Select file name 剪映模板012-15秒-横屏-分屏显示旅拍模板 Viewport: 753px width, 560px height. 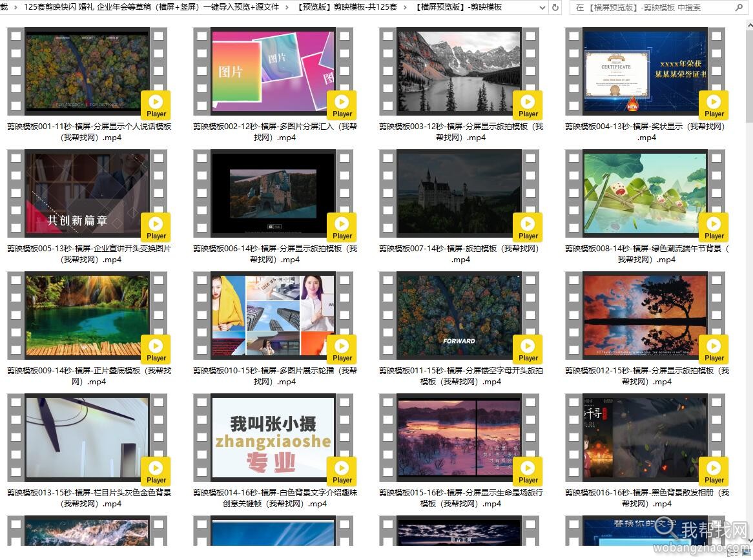pyautogui.click(x=647, y=376)
